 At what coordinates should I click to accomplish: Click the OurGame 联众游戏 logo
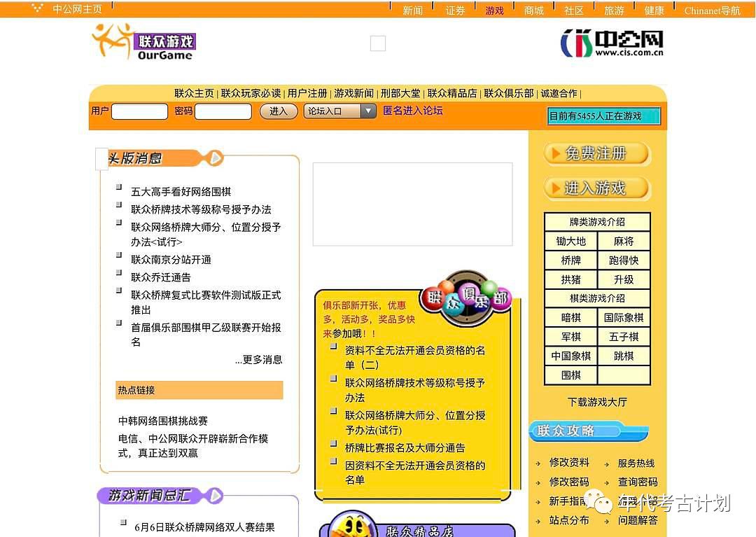pyautogui.click(x=143, y=42)
